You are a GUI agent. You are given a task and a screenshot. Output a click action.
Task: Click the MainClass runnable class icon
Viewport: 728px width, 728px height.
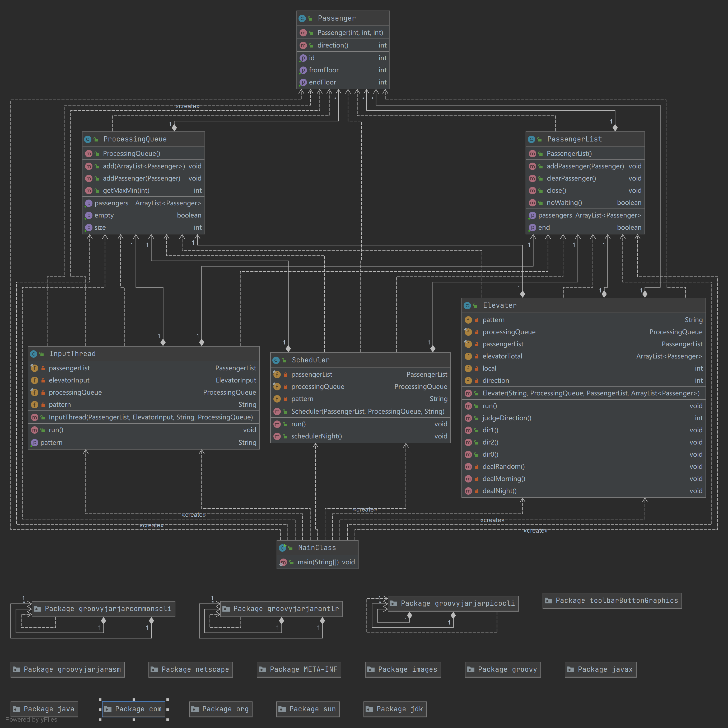(x=282, y=548)
